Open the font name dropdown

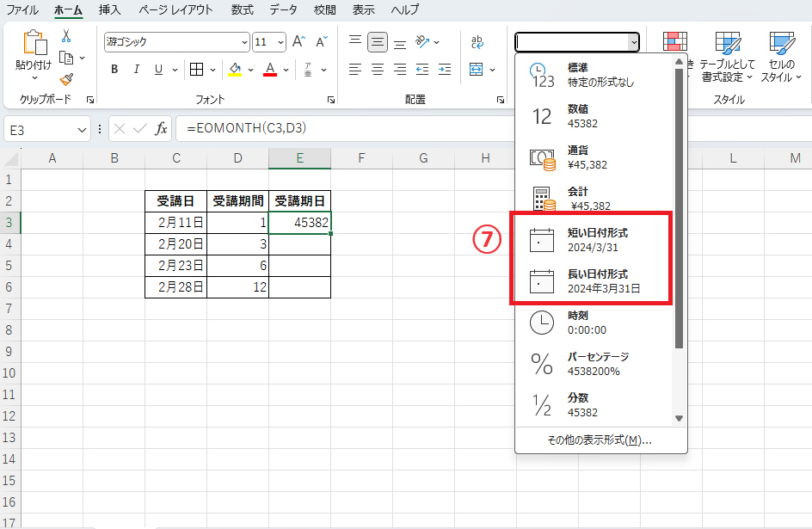[243, 42]
